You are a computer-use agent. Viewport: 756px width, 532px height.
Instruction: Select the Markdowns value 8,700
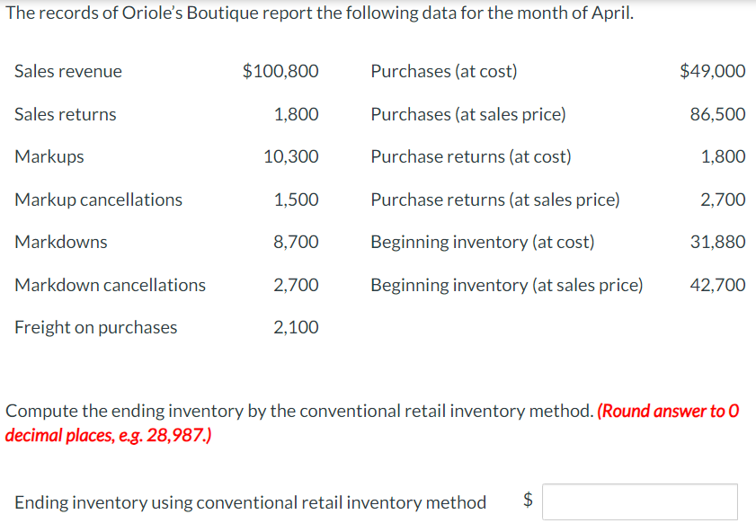click(x=298, y=242)
